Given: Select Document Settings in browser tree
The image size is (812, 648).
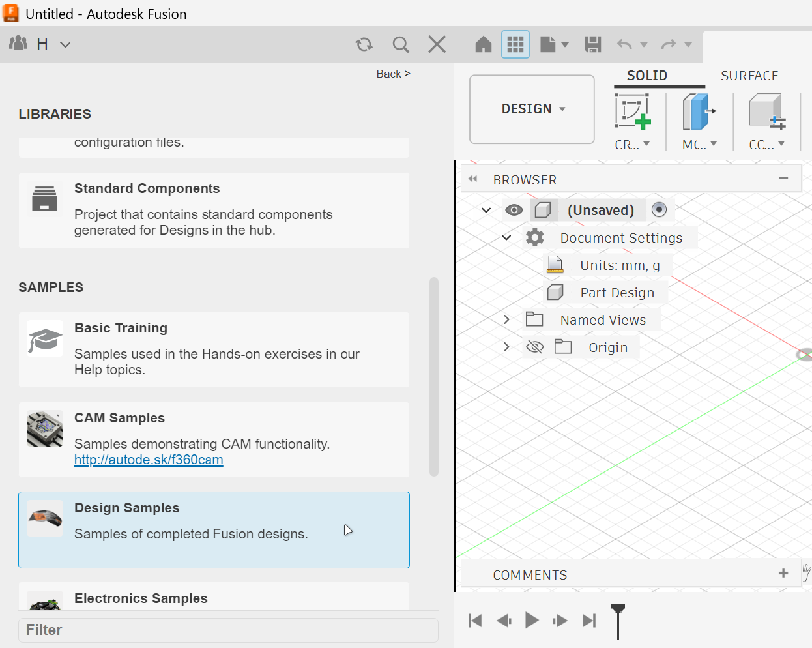Looking at the screenshot, I should [621, 238].
